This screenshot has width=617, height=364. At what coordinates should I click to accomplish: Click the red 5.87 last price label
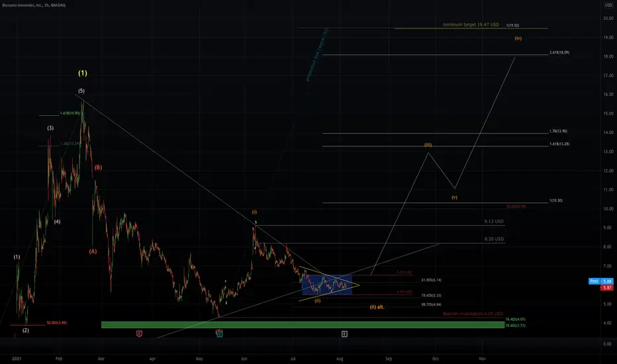click(607, 288)
